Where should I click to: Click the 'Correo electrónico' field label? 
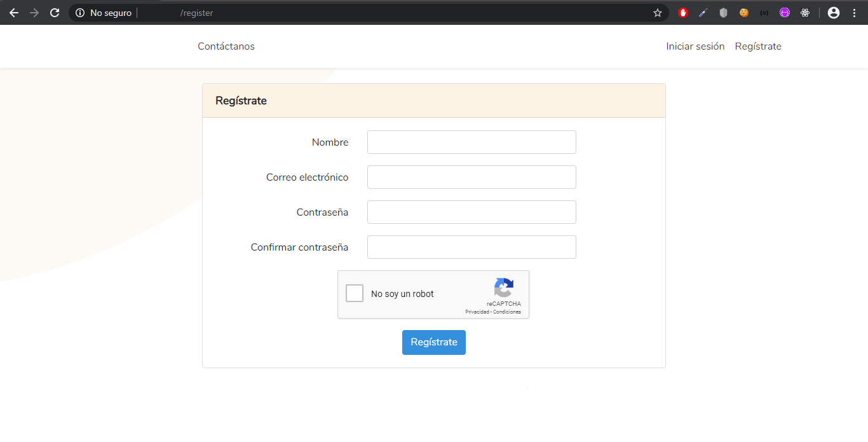coord(307,177)
